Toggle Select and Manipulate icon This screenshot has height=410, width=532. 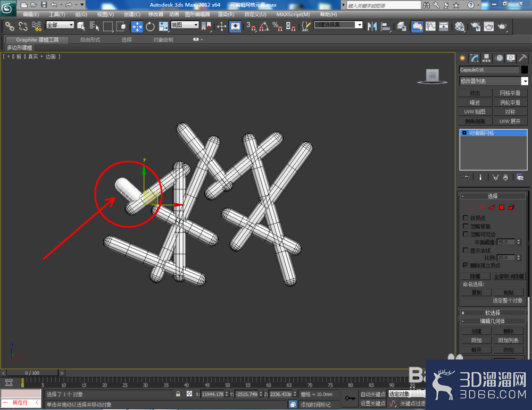[x=221, y=27]
